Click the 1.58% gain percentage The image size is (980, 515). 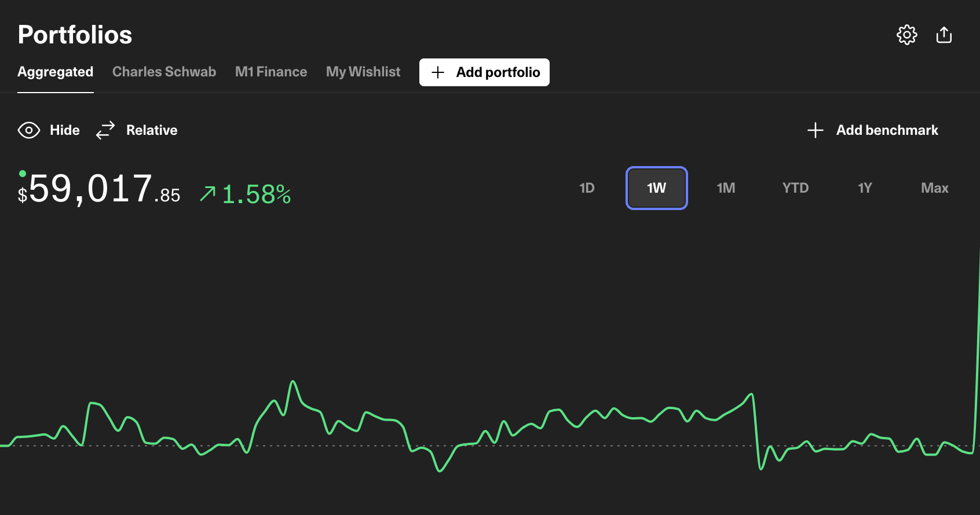click(x=256, y=194)
